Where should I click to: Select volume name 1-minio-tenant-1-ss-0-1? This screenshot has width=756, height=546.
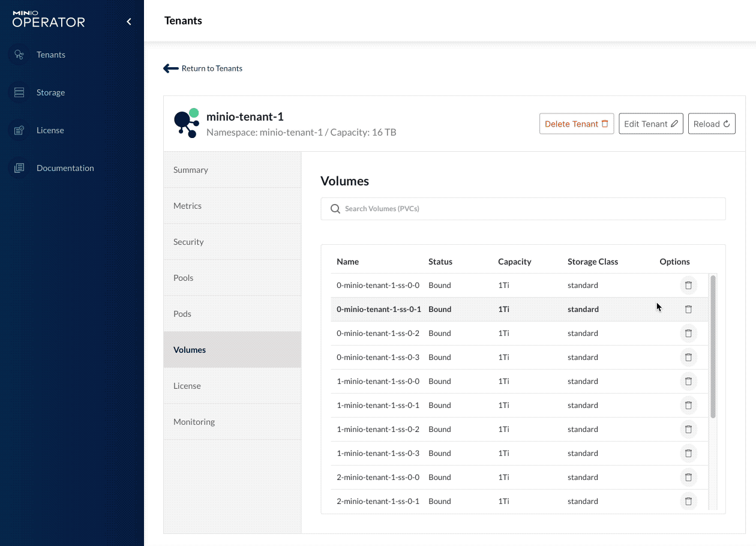tap(378, 406)
